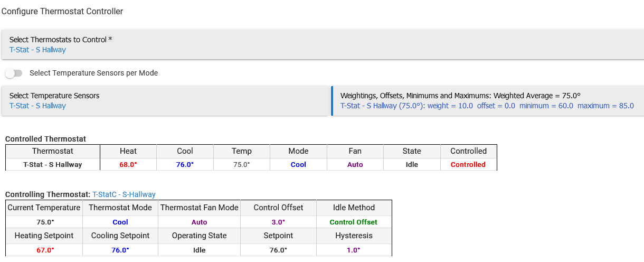This screenshot has width=644, height=262.
Task: Click T-Stat - S Hallway link under thermostats
Action: (37, 50)
